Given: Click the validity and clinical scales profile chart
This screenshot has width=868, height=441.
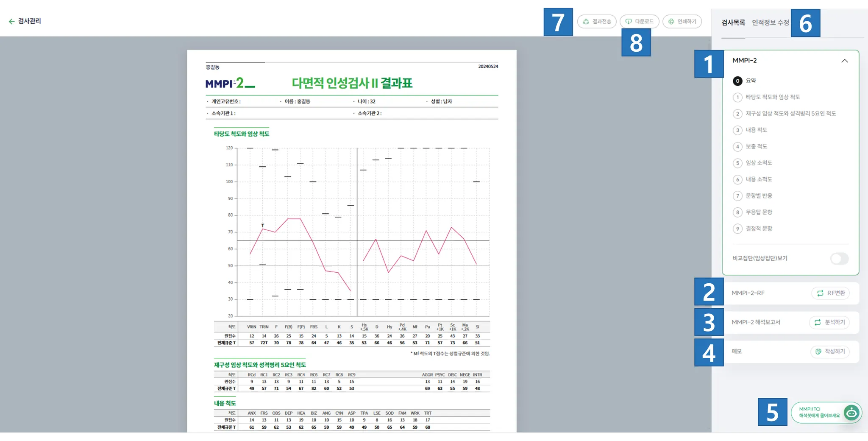Looking at the screenshot, I should coord(357,232).
